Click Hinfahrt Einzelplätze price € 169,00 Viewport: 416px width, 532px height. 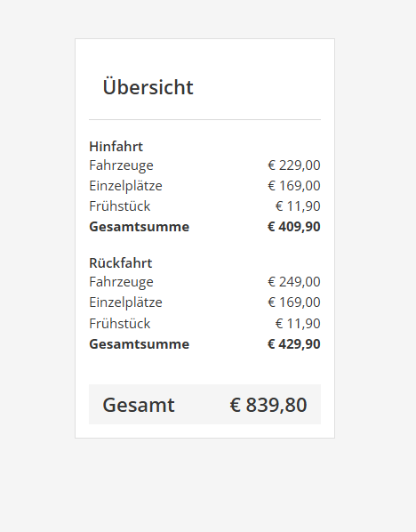pyautogui.click(x=294, y=186)
